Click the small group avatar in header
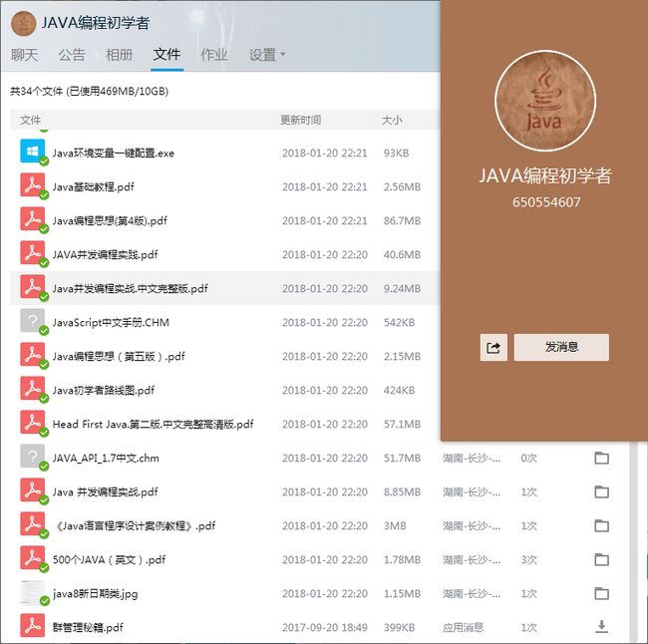This screenshot has width=648, height=644. (x=23, y=23)
